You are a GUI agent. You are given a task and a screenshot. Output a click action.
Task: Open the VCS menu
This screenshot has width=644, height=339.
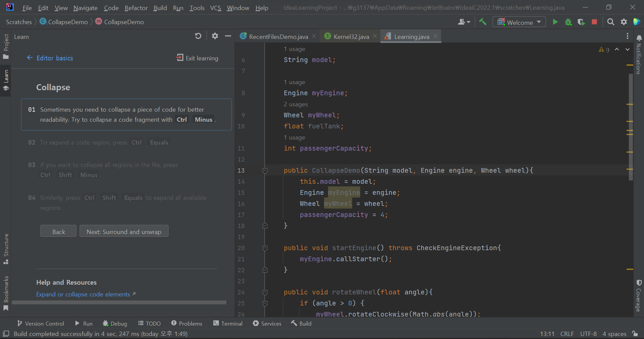[216, 8]
